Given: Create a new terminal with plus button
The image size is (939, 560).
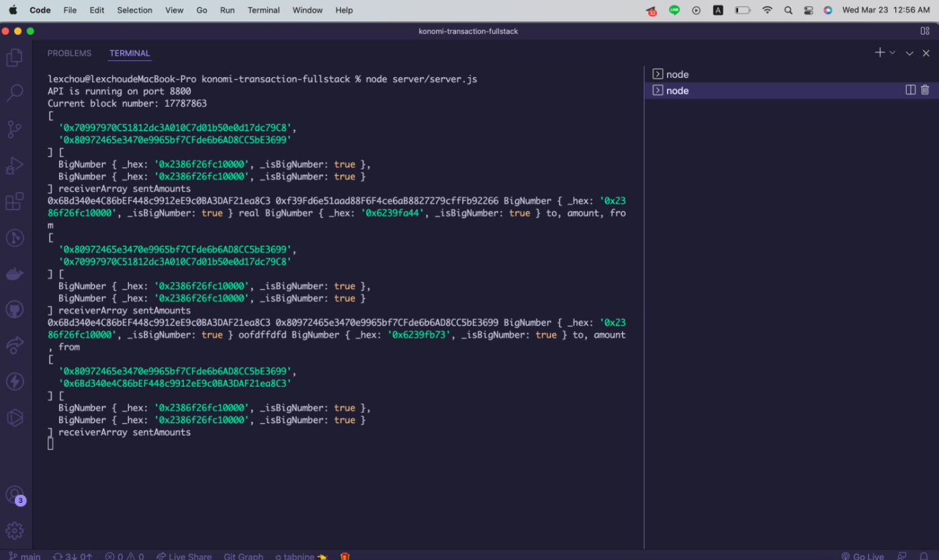Looking at the screenshot, I should point(879,53).
